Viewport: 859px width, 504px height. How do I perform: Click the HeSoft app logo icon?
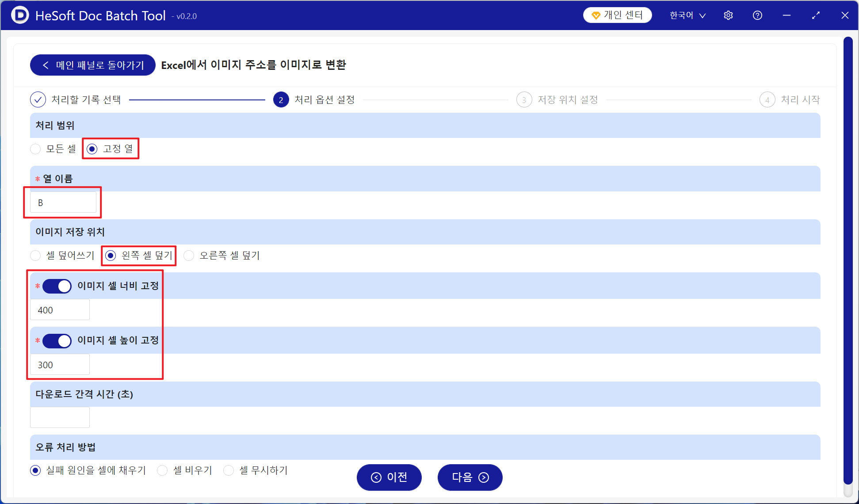pos(20,15)
